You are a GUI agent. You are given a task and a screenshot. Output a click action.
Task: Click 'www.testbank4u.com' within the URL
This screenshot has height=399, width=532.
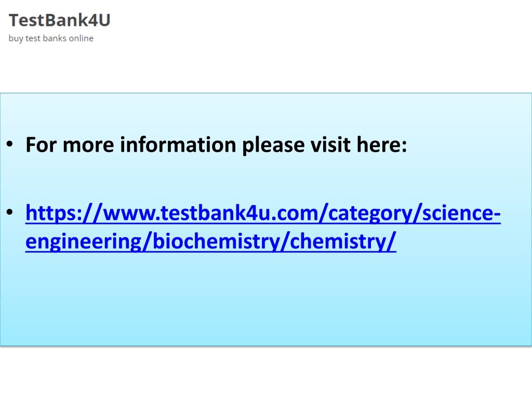coord(210,213)
